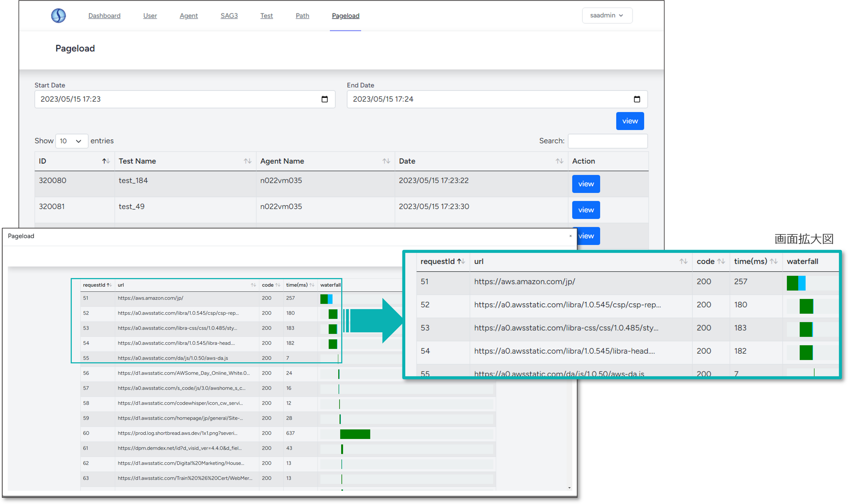Image resolution: width=848 pixels, height=504 pixels.
Task: Switch to the SAG3 tab
Action: tap(229, 16)
